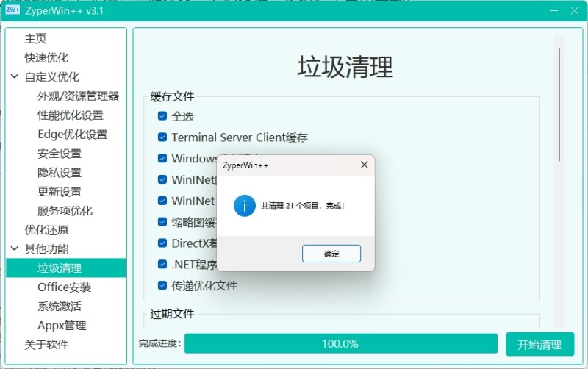Open 外观/资源管理器 settings

[78, 96]
